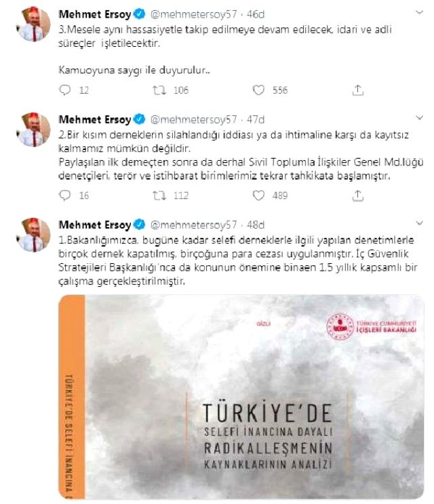434x504 pixels.
Task: Open @mehmetersoy57 handle on the 47d tweet
Action: click(194, 119)
